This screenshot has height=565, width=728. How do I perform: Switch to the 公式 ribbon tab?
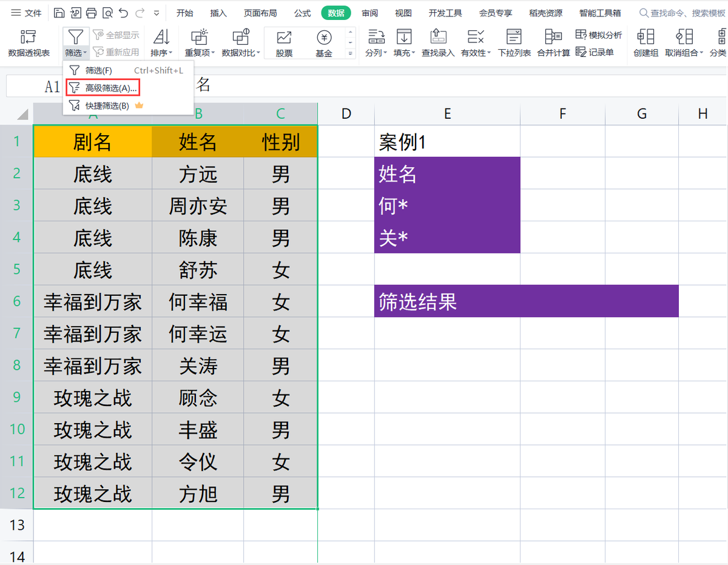302,13
